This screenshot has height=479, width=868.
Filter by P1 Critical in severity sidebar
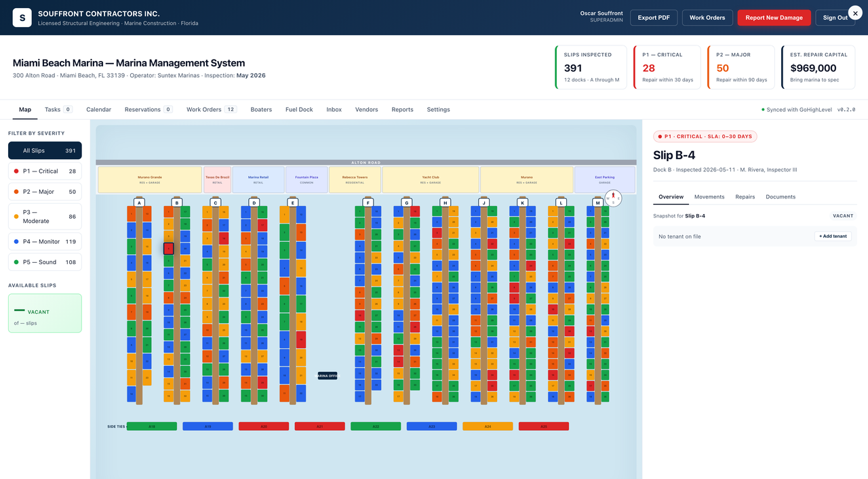point(45,171)
